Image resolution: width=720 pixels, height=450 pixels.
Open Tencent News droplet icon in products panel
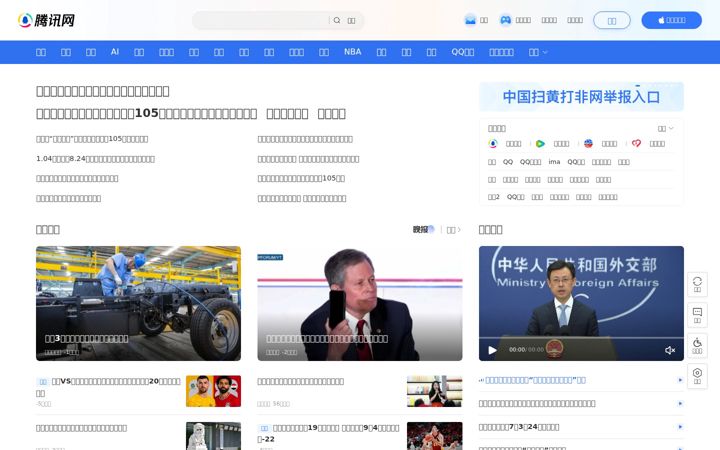pyautogui.click(x=493, y=144)
